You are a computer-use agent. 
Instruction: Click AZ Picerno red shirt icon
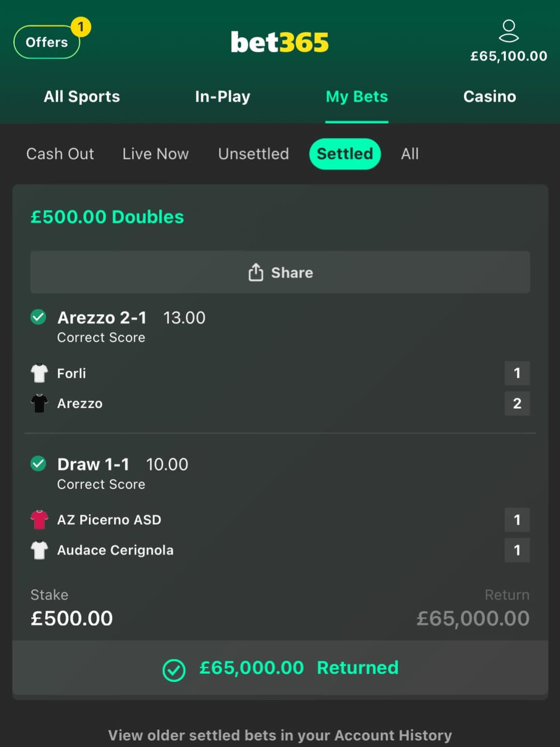point(39,519)
